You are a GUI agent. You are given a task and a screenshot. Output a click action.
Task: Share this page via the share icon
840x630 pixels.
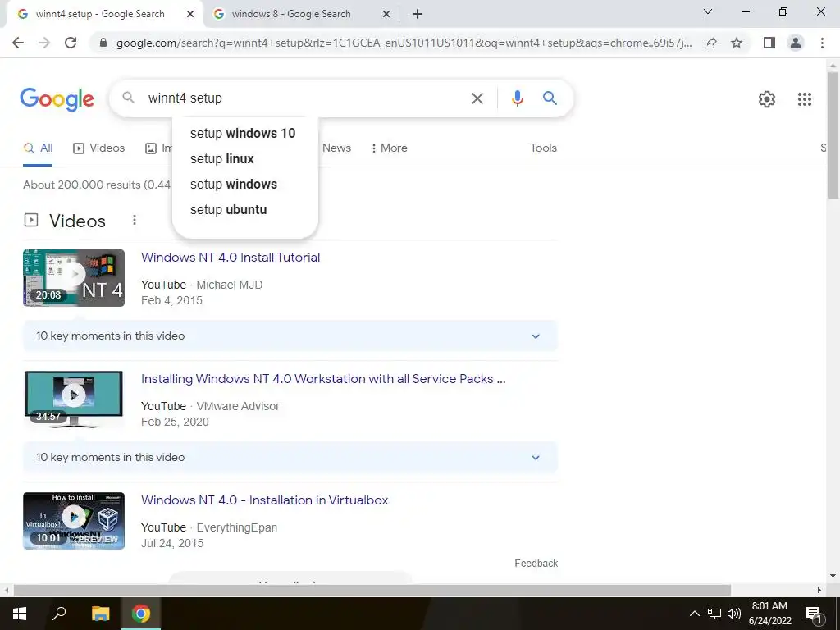point(710,43)
